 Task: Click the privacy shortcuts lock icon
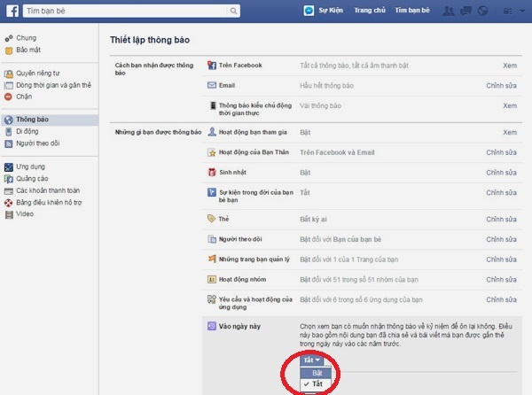pos(508,12)
